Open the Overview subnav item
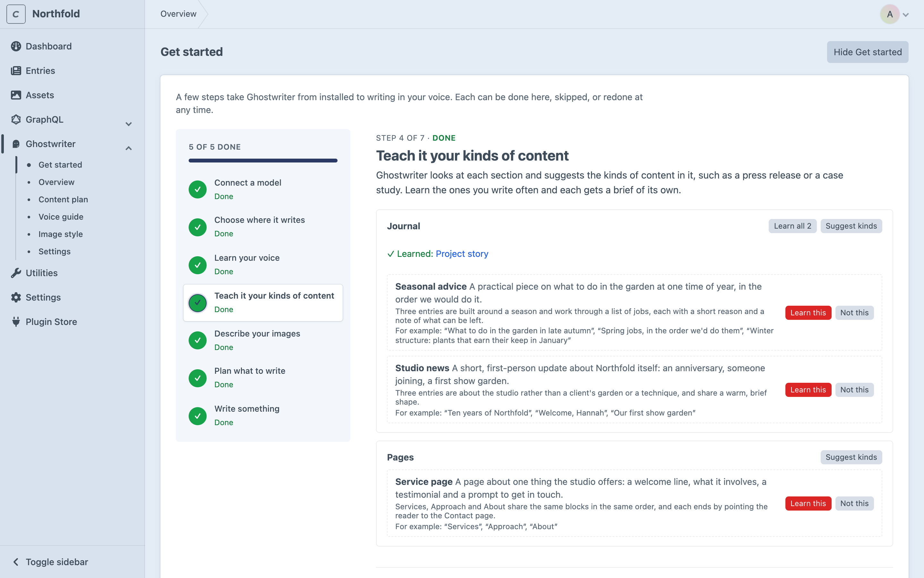This screenshot has width=924, height=578. click(56, 182)
